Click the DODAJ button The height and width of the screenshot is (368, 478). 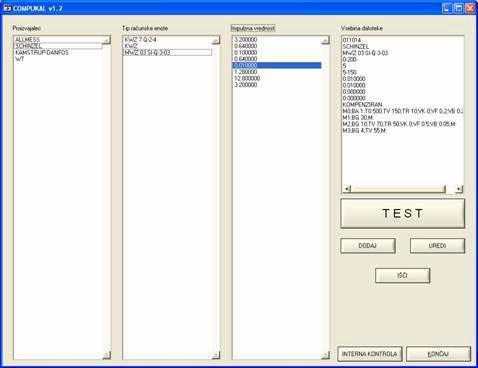[x=368, y=246]
